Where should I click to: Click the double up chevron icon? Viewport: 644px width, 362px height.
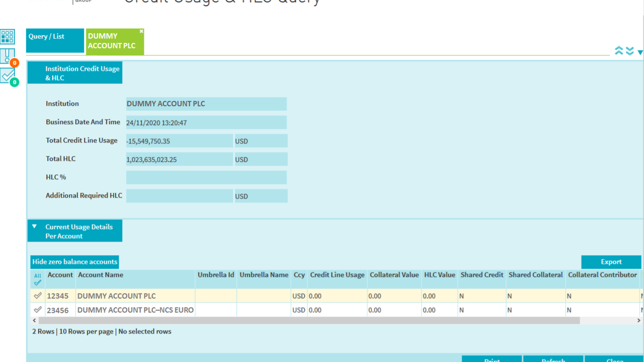coord(619,51)
